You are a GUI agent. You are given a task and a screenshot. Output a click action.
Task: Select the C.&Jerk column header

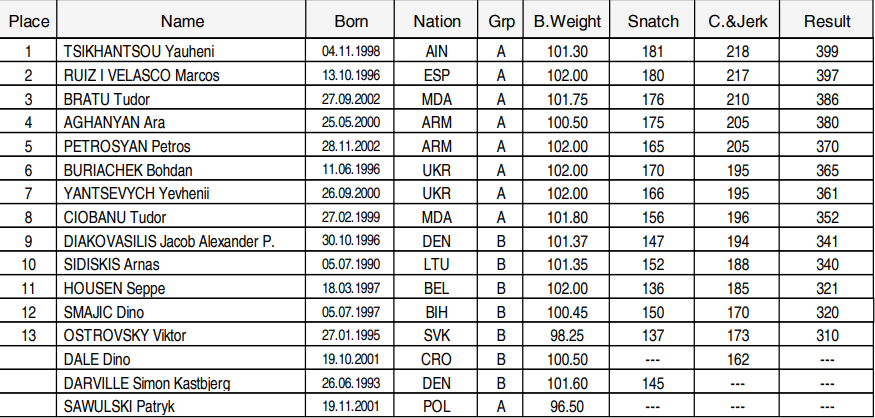point(738,21)
